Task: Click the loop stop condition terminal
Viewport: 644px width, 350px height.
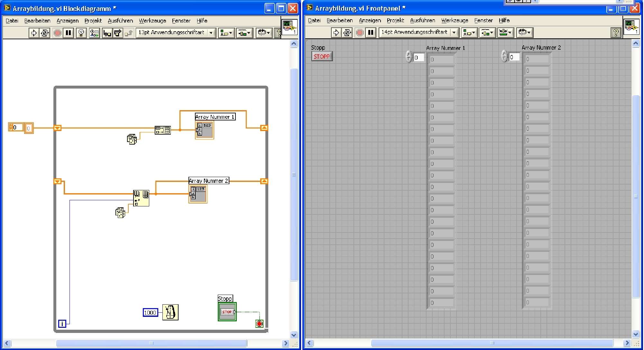Action: [259, 324]
